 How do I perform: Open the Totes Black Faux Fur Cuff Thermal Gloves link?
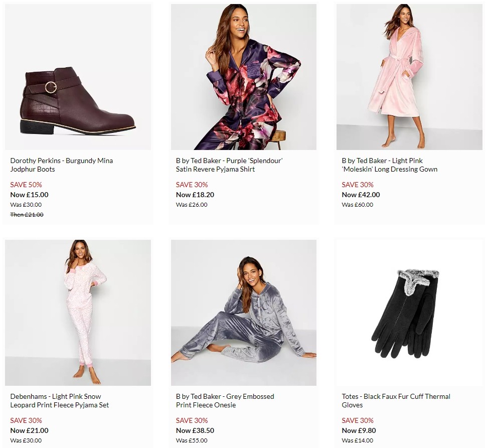[x=395, y=399]
